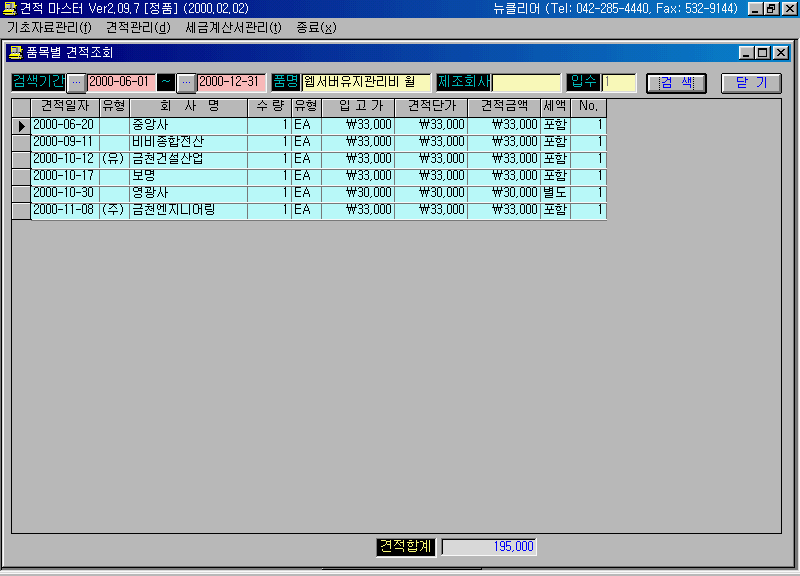Image resolution: width=800 pixels, height=576 pixels.
Task: Click the 별도 tax cell in 영광사 row
Action: (555, 193)
